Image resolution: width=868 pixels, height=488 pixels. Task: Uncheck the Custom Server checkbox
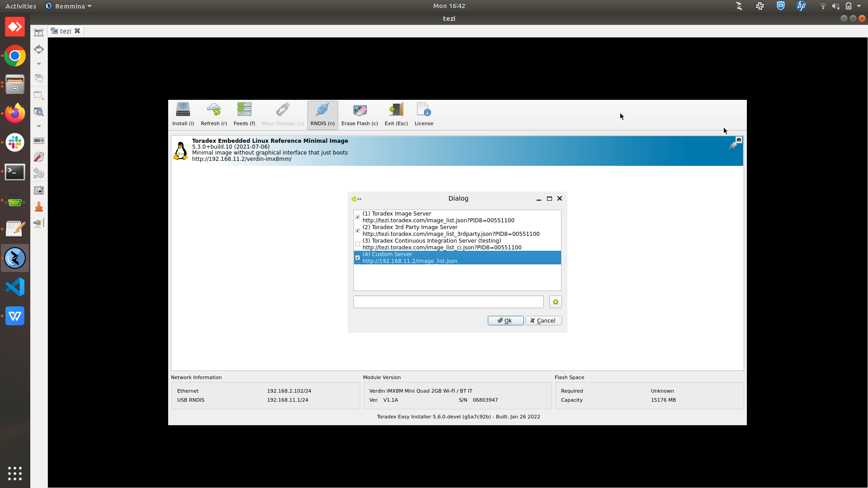[x=358, y=258]
